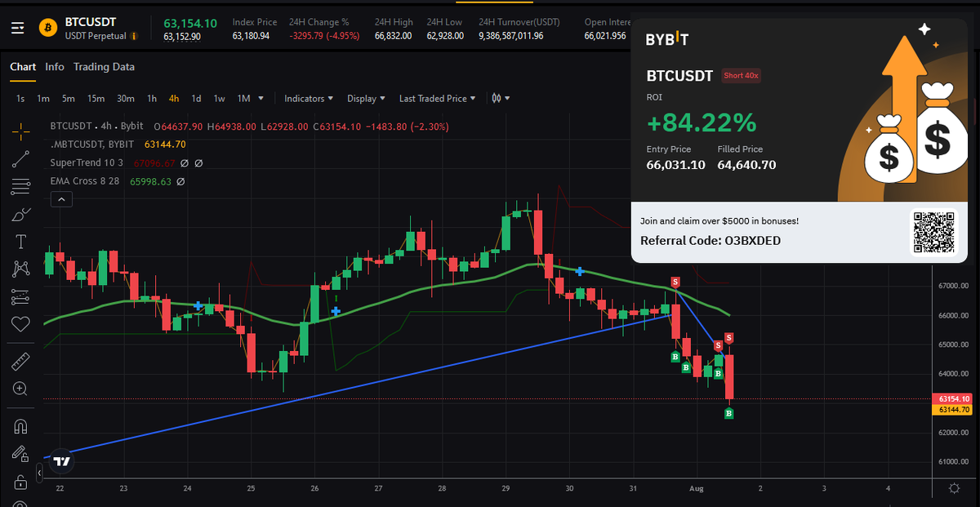Open more timeframes arrow after 1M
This screenshot has width=980, height=507.
(x=261, y=98)
